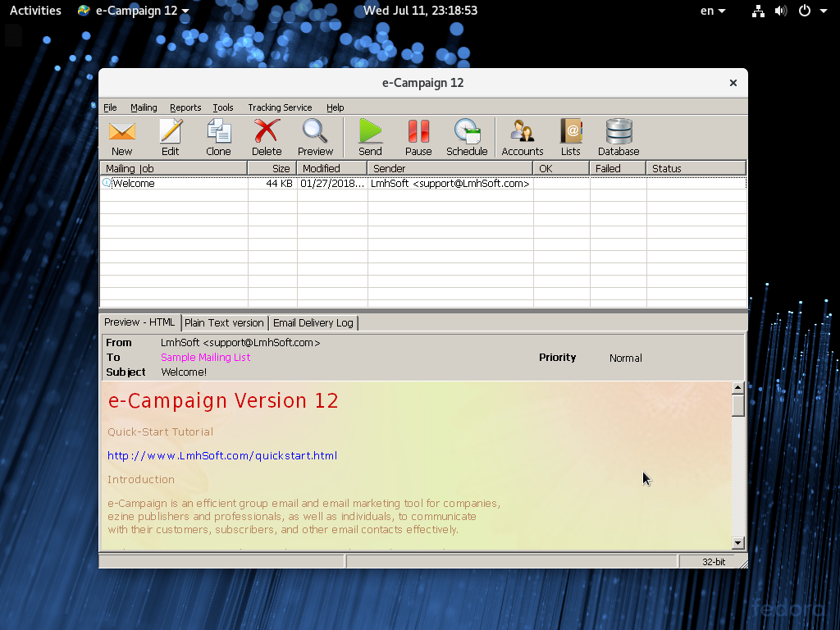
Task: Click the preview scrollbar thumb
Action: point(737,405)
